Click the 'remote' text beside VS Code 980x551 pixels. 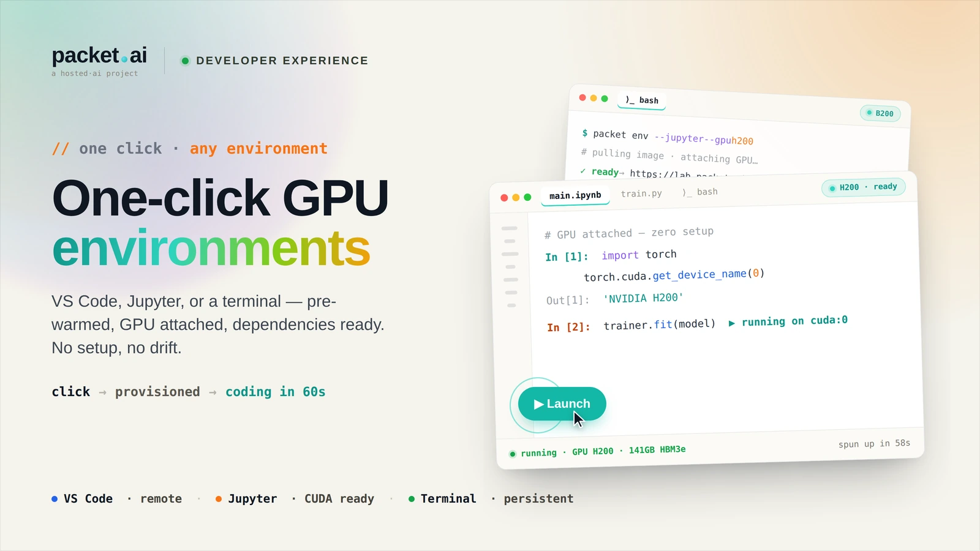coord(161,499)
